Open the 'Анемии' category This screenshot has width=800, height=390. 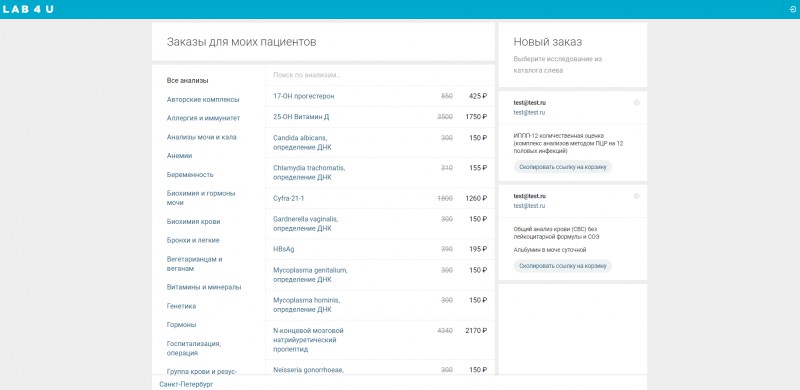click(x=179, y=156)
